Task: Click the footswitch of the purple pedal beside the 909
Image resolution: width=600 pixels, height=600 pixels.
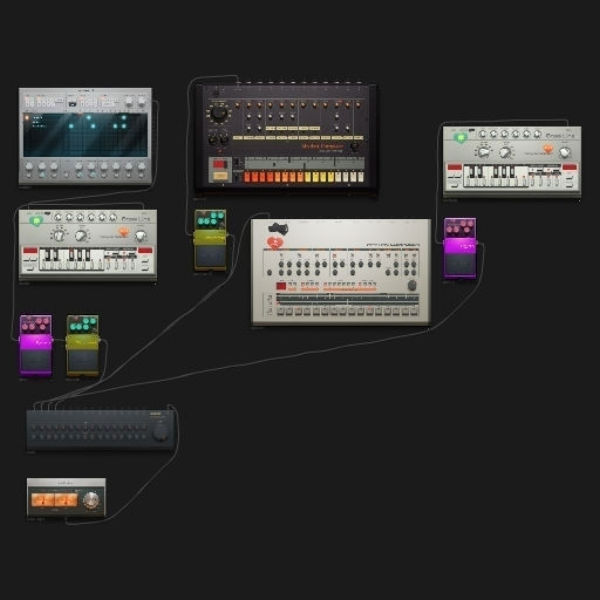Action: point(460,263)
